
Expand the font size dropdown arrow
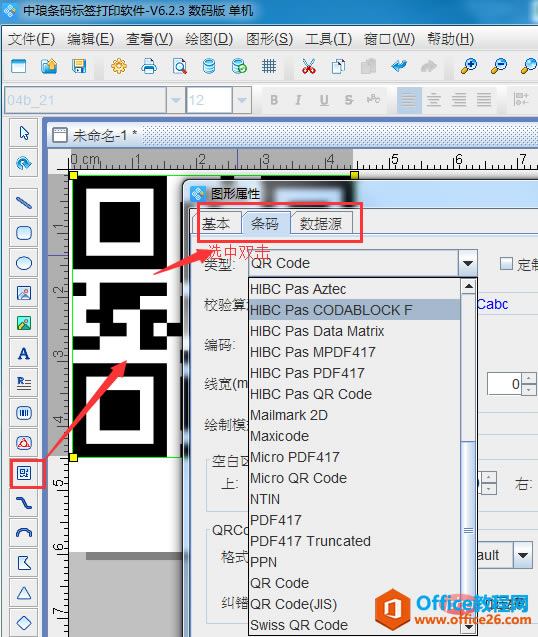tap(241, 100)
